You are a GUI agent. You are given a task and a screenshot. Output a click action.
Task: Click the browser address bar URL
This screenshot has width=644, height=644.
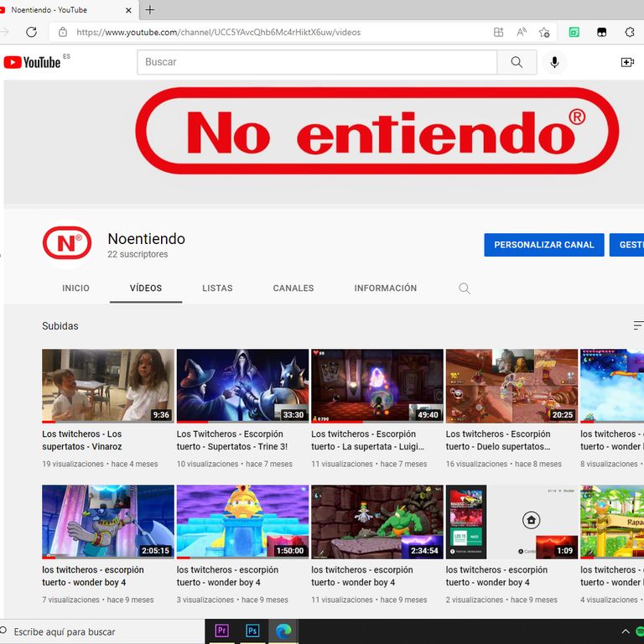219,32
